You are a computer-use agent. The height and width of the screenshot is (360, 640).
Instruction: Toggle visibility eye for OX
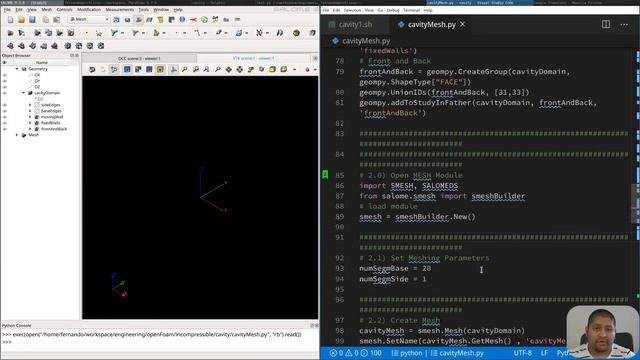click(5, 75)
